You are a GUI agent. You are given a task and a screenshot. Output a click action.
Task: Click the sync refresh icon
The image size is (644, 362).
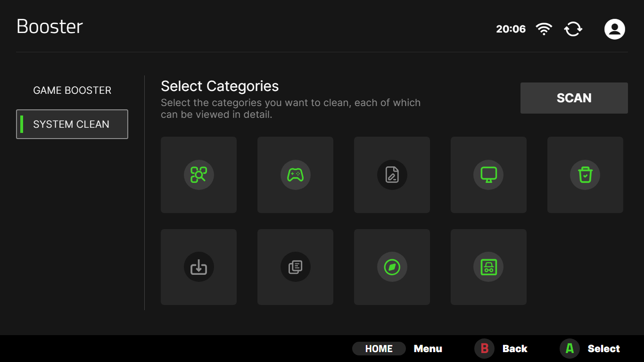click(573, 29)
